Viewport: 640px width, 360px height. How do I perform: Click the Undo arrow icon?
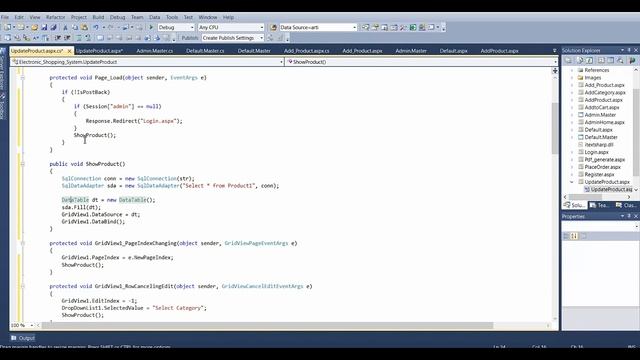(x=96, y=27)
